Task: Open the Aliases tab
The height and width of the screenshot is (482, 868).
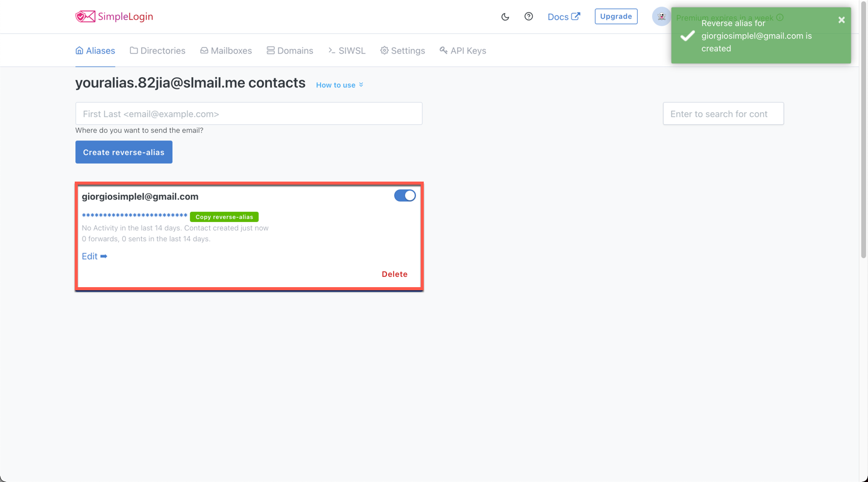Action: point(95,51)
